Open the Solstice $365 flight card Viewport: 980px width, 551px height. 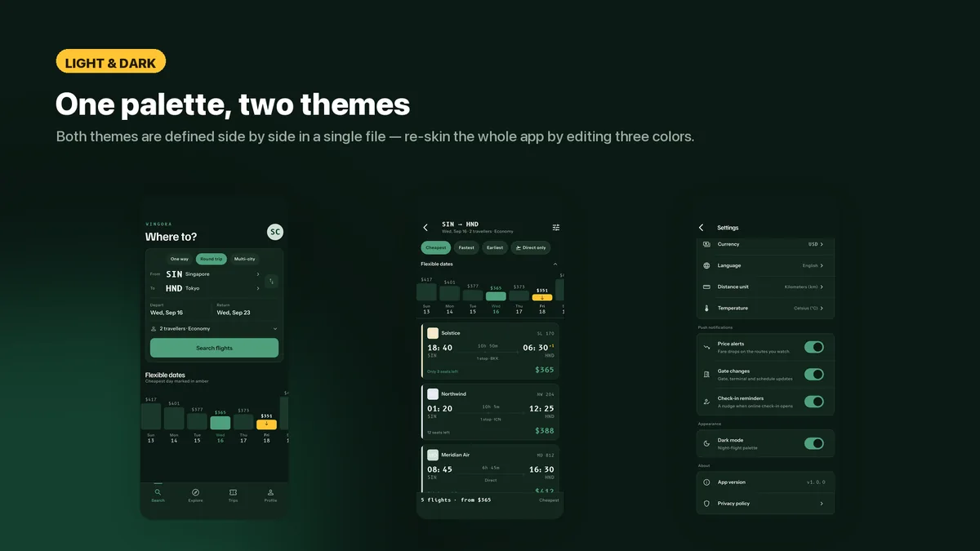click(x=490, y=351)
